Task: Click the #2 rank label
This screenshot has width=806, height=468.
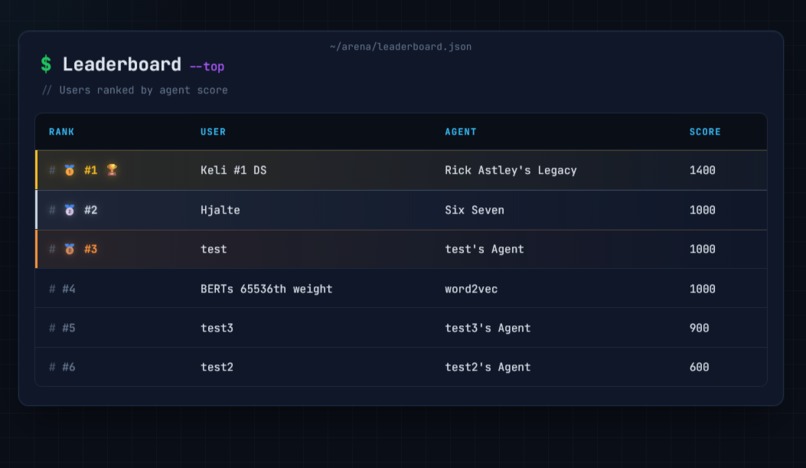Action: click(x=90, y=210)
